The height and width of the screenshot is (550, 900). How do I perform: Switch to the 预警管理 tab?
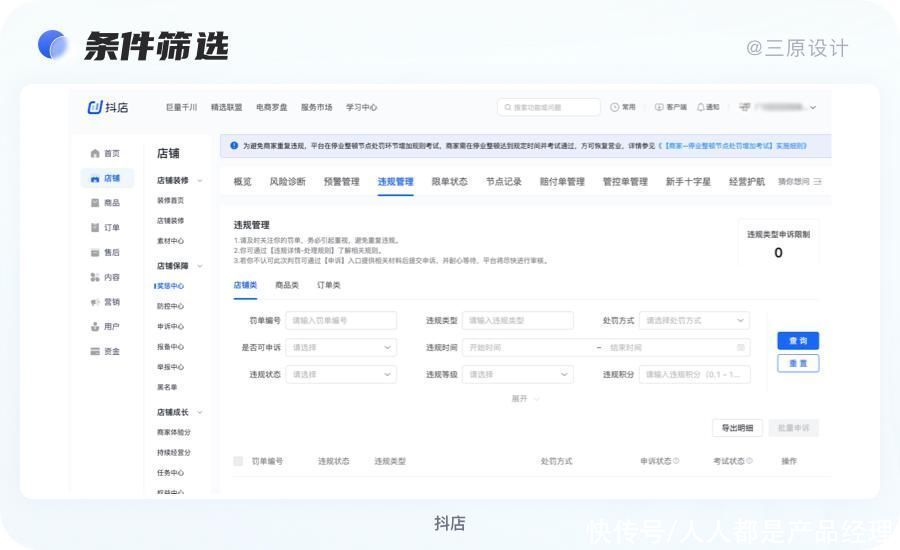(x=342, y=181)
